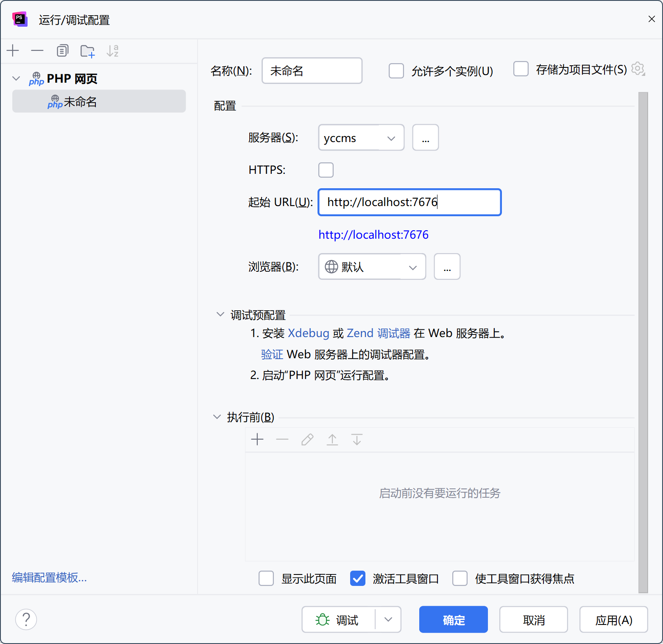This screenshot has width=663, height=644.
Task: Click the 应用 button
Action: (x=613, y=619)
